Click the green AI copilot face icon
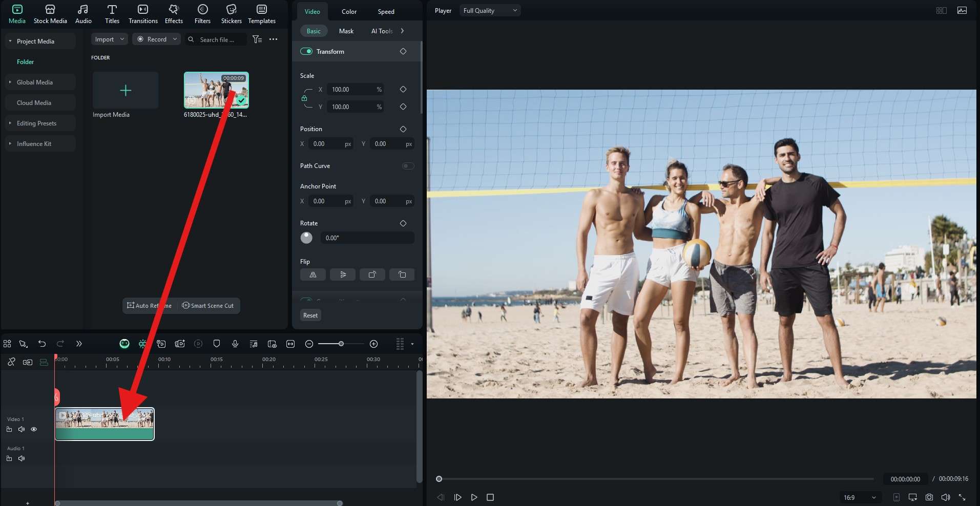Viewport: 980px width, 506px height. (124, 344)
